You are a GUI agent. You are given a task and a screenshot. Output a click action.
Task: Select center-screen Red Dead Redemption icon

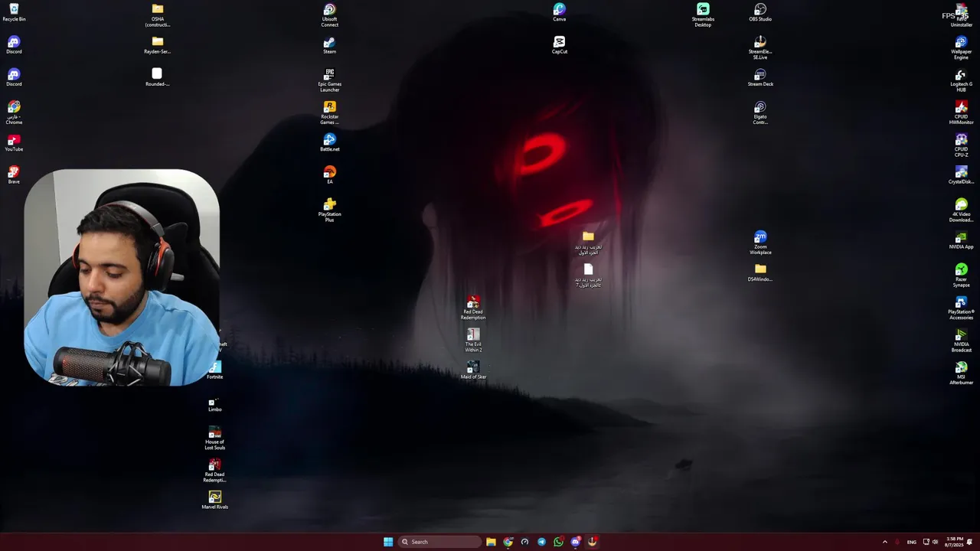(473, 308)
